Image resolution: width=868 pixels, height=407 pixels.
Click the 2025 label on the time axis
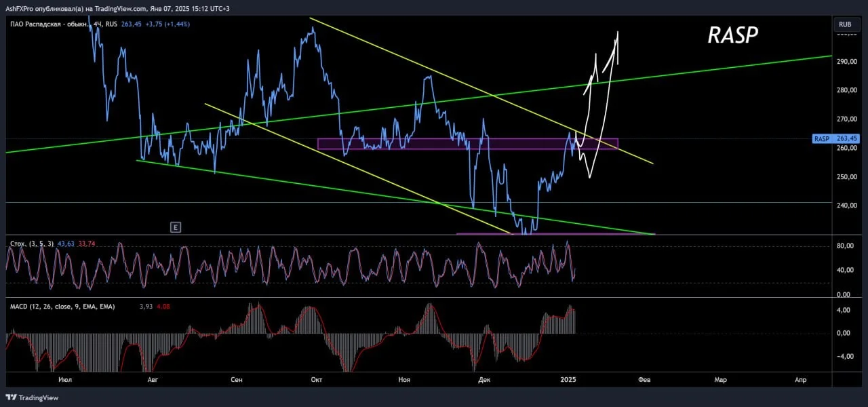570,380
